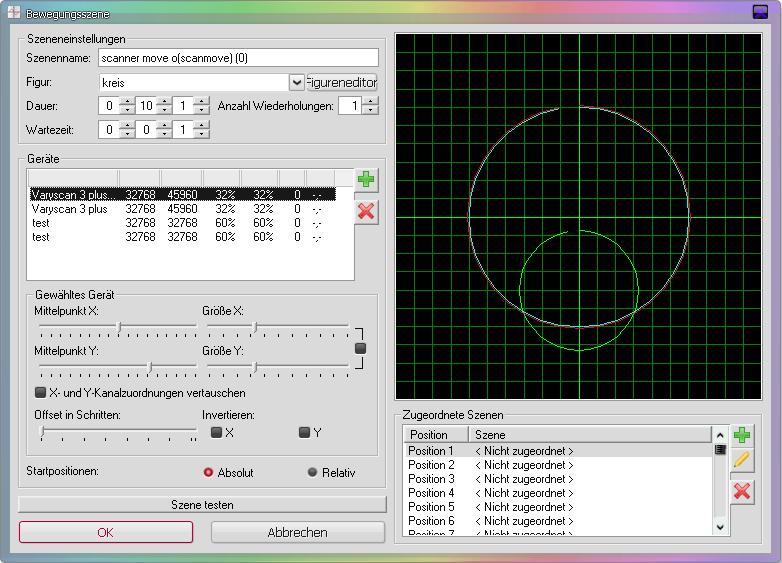
Task: Click the window icon in the title bar
Action: pos(14,11)
